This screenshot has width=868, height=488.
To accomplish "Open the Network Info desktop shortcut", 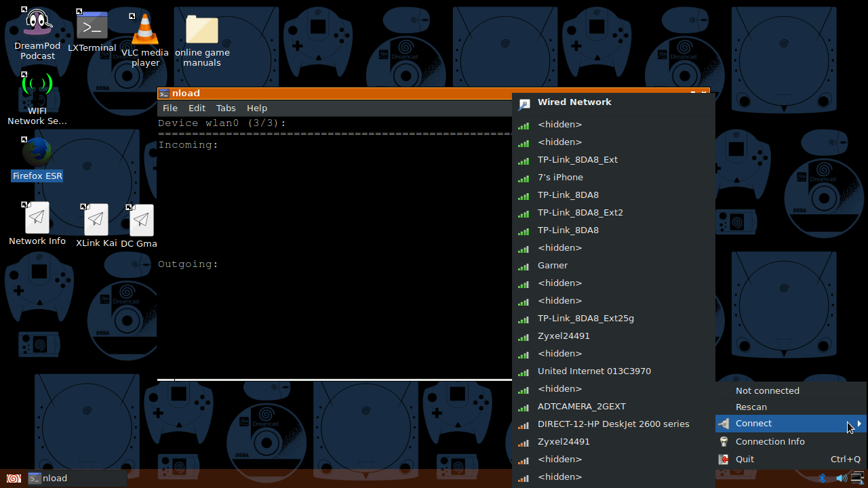I will click(x=37, y=224).
